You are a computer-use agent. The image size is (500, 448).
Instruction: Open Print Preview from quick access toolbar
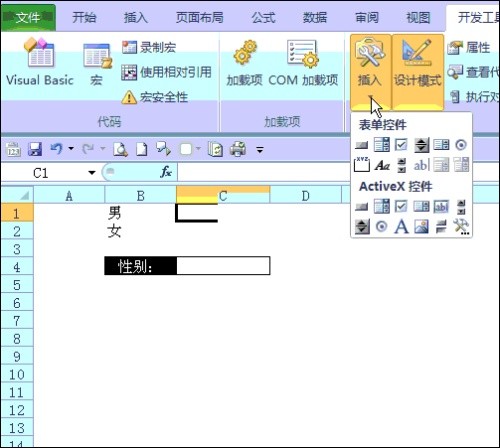click(120, 149)
